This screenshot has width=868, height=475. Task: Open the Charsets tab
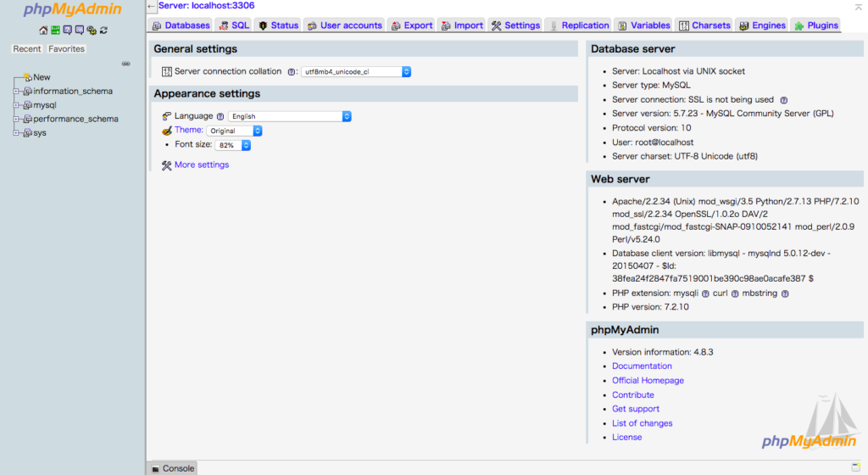(x=704, y=25)
